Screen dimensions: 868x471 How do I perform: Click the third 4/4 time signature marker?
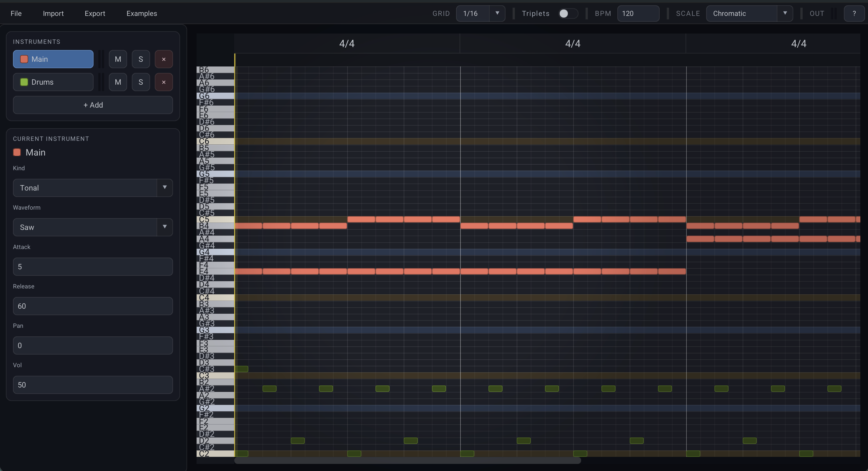pyautogui.click(x=799, y=44)
